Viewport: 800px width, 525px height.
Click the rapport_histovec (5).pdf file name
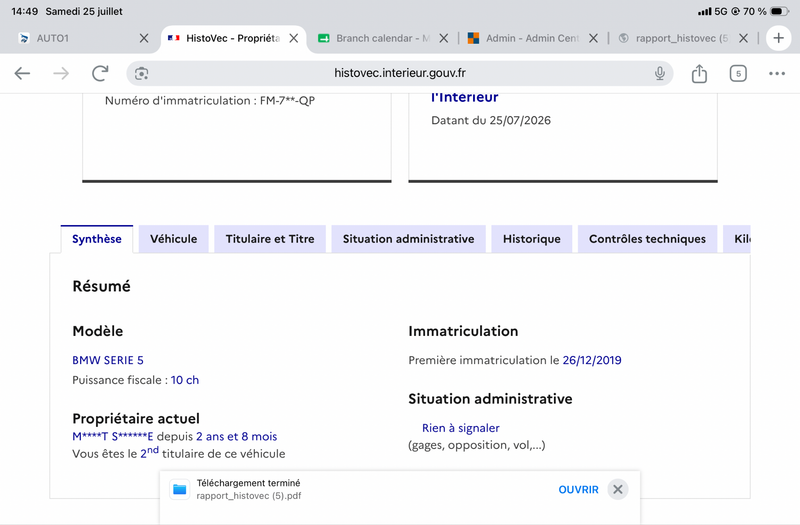248,496
